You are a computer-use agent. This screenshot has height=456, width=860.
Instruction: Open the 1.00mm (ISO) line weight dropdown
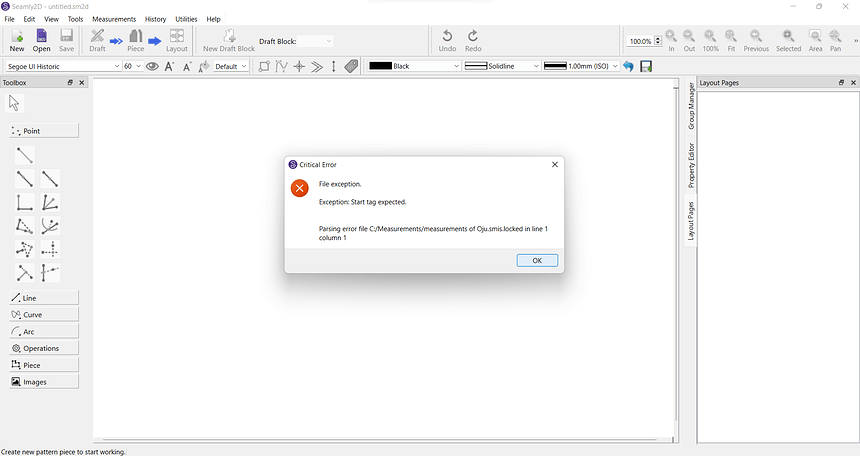tap(581, 66)
